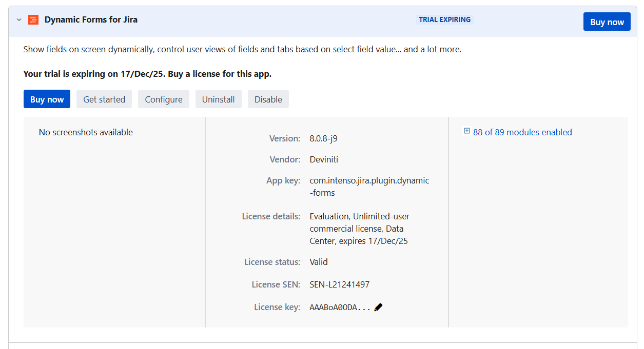The width and height of the screenshot is (644, 349).
Task: Edit license key with the pencil icon
Action: 379,307
